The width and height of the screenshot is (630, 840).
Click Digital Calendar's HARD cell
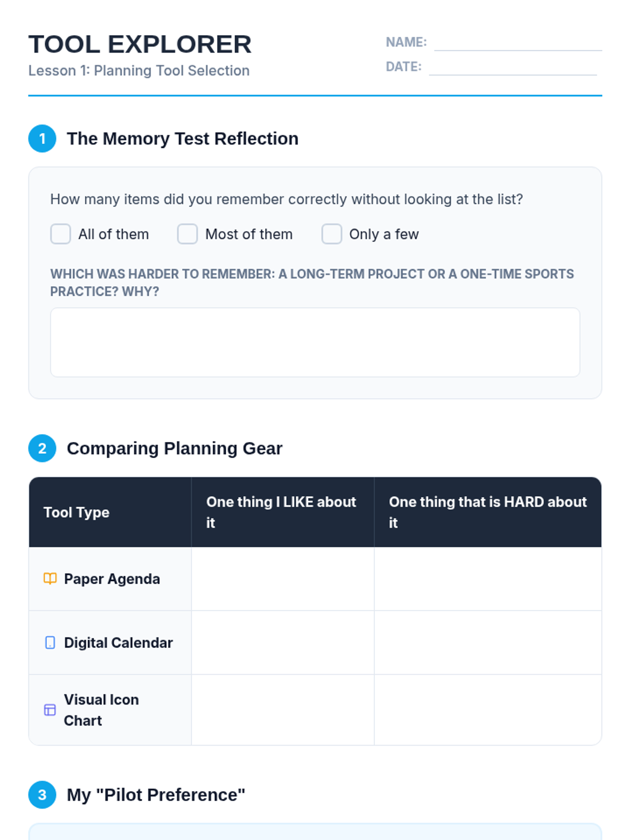488,643
